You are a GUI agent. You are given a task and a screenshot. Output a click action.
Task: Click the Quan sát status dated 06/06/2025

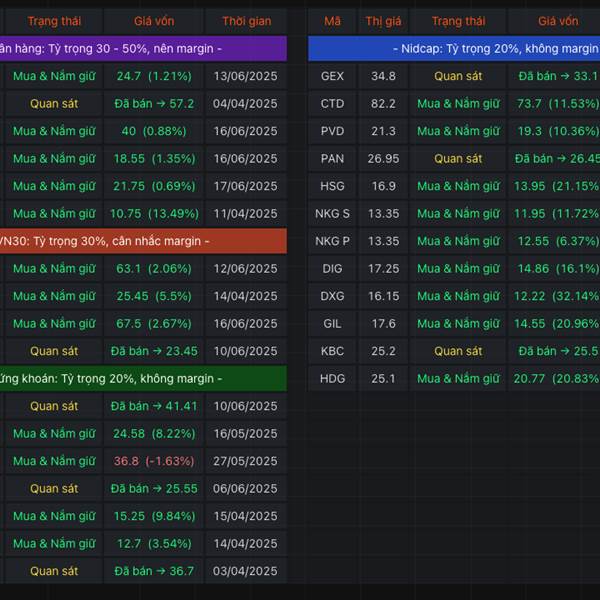[x=54, y=489]
